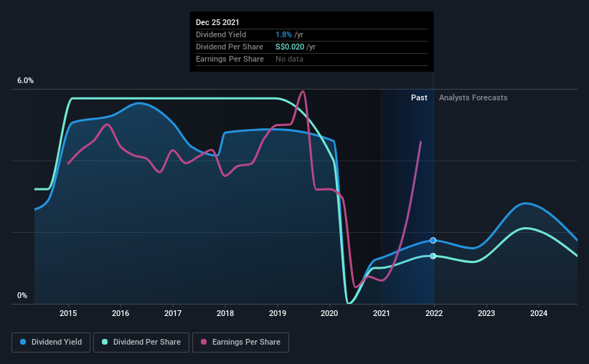Click the 2024 x-axis year label
This screenshot has height=364, width=589.
539,313
